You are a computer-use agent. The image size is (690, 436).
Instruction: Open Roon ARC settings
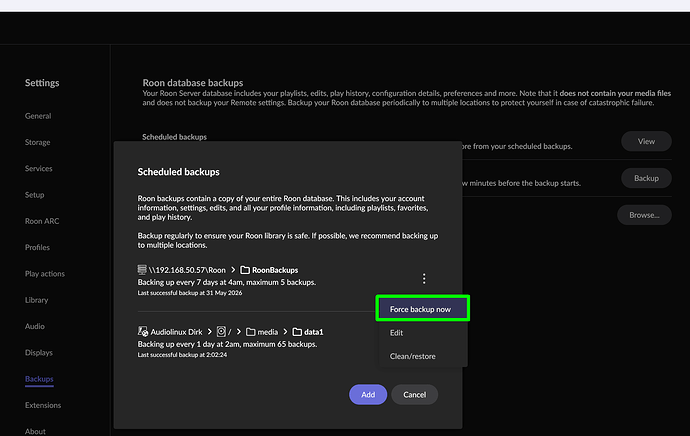[x=42, y=221]
